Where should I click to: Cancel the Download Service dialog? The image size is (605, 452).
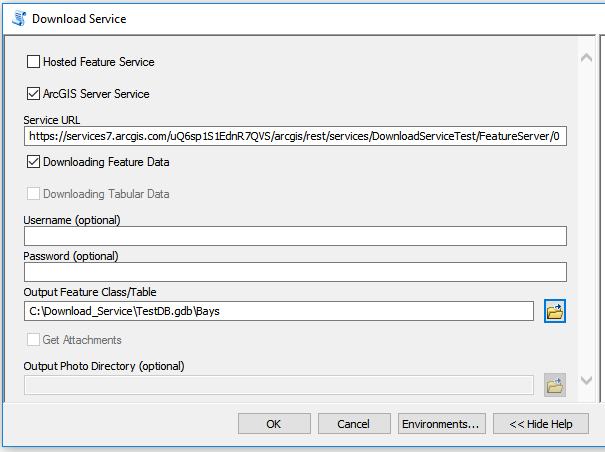[354, 424]
